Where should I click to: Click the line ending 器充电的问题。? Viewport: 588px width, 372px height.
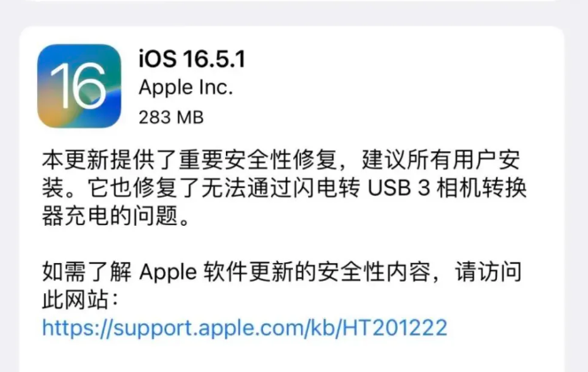tap(117, 216)
